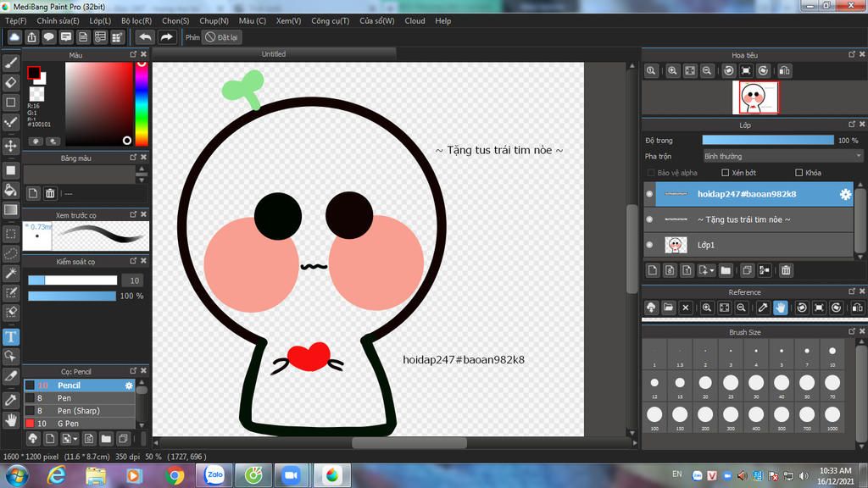Select the G Pen brush
Viewport: 868px width, 488px height.
80,424
